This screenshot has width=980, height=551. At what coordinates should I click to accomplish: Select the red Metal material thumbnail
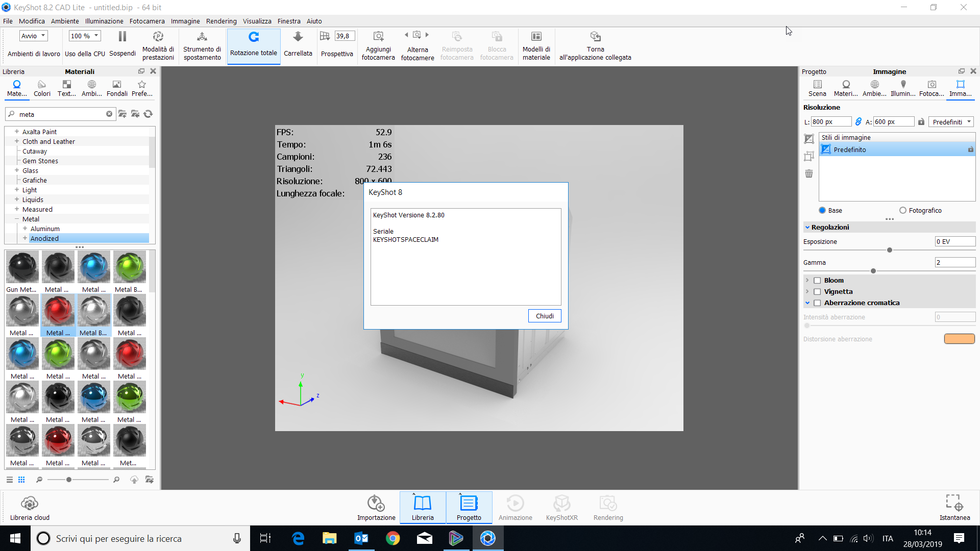tap(58, 311)
